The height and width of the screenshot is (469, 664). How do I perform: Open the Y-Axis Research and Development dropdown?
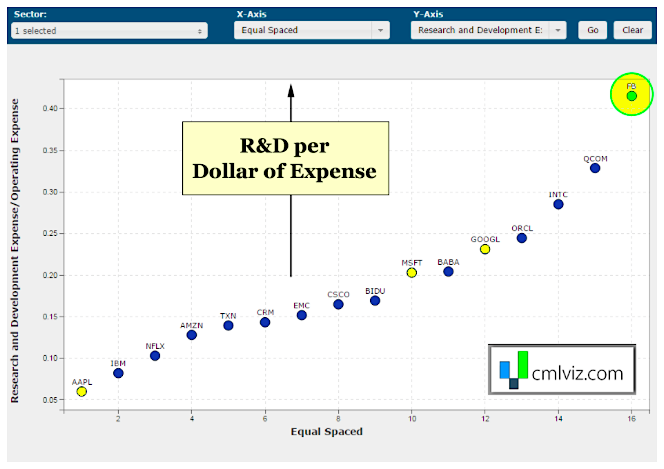pyautogui.click(x=488, y=30)
